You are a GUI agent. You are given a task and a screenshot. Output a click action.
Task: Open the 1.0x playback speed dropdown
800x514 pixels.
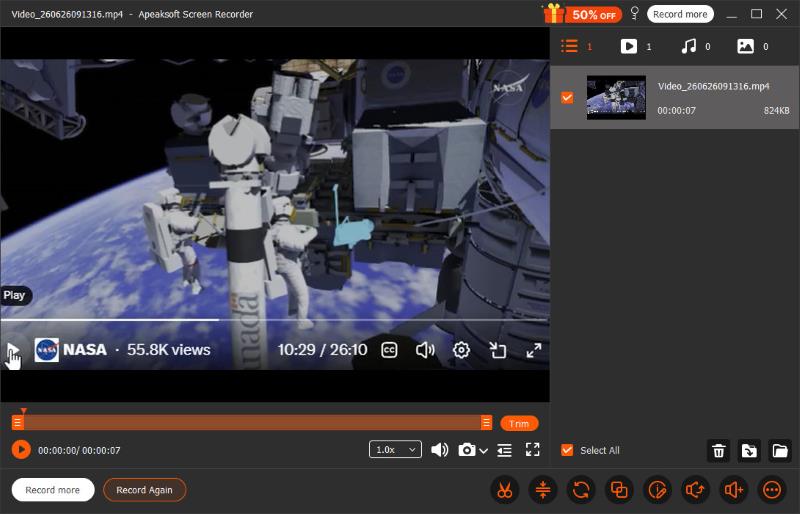[x=395, y=449]
